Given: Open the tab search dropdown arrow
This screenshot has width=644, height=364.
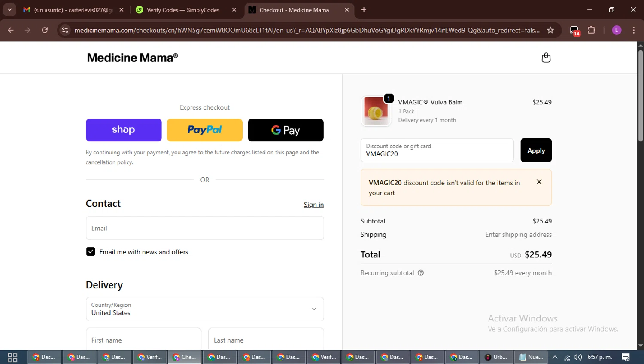Looking at the screenshot, I should (9, 10).
